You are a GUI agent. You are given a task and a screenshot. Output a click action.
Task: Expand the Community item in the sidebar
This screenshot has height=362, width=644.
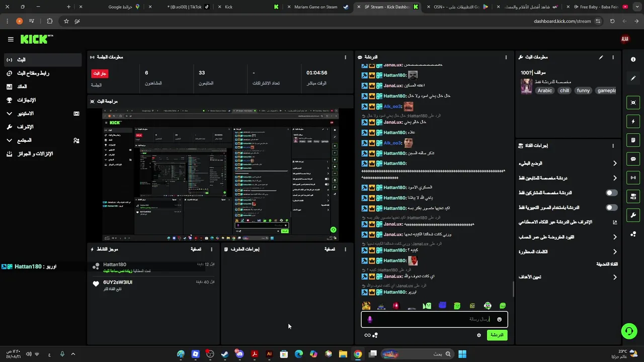point(43,140)
